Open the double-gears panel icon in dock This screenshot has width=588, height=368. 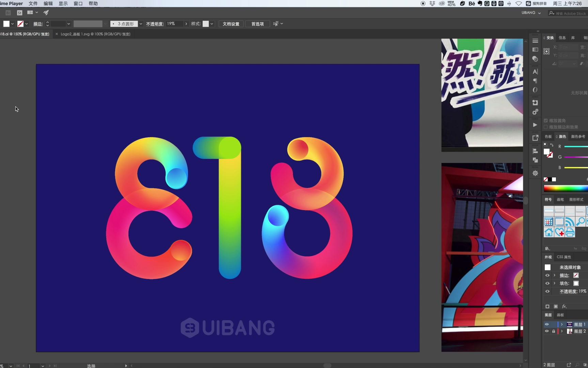point(535,112)
